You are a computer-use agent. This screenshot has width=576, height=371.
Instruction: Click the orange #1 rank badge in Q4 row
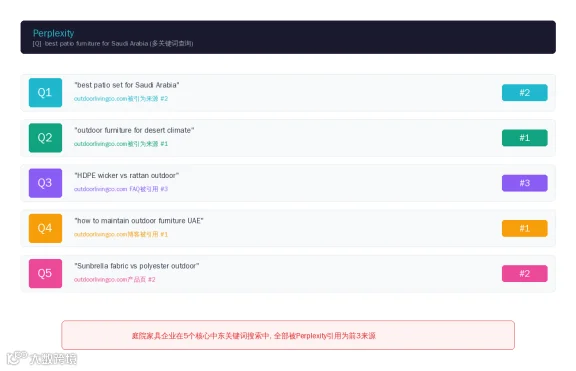pos(525,228)
